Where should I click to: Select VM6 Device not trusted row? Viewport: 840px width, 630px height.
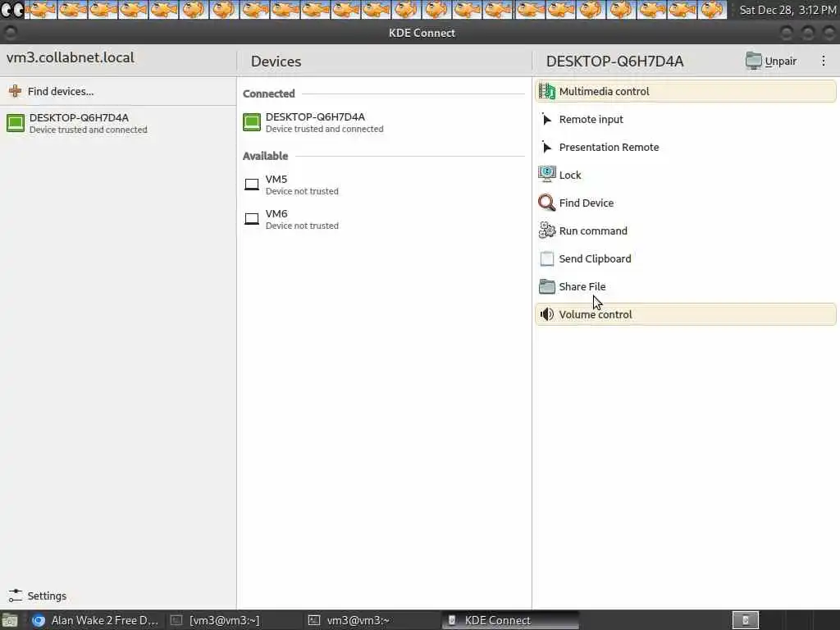[384, 219]
